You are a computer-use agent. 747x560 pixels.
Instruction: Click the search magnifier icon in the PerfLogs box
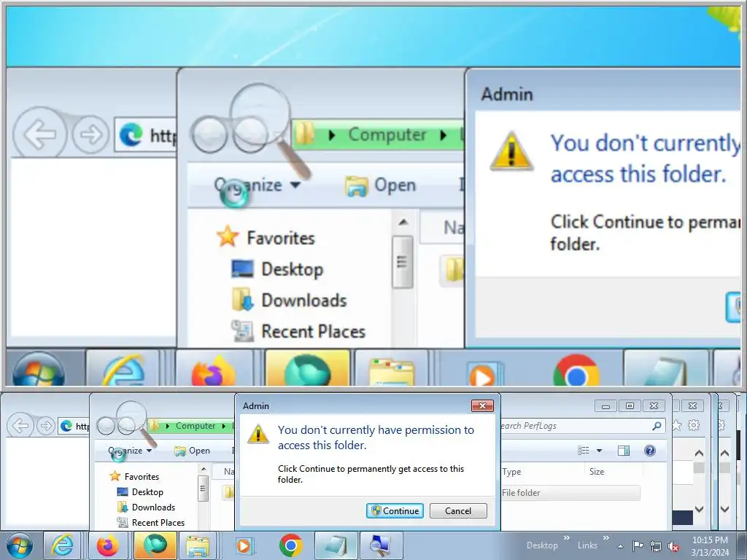(657, 426)
